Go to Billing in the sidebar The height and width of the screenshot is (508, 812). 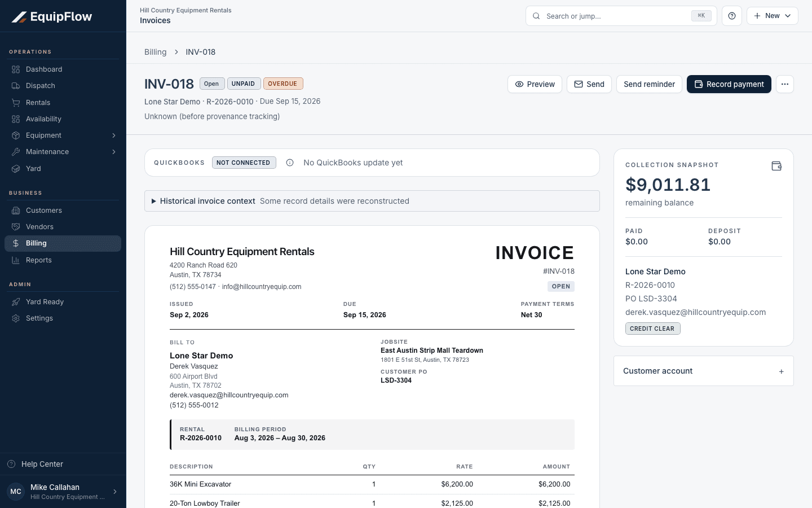[63, 243]
